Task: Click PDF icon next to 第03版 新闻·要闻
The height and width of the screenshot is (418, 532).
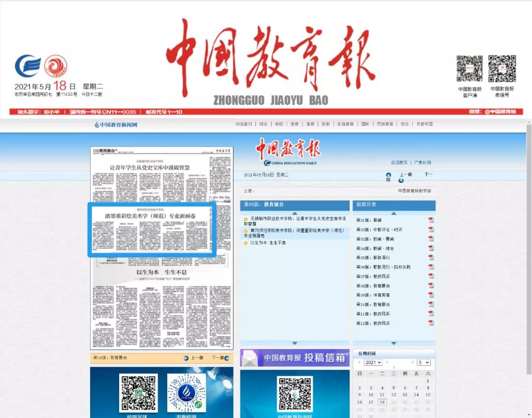Action: click(x=431, y=239)
